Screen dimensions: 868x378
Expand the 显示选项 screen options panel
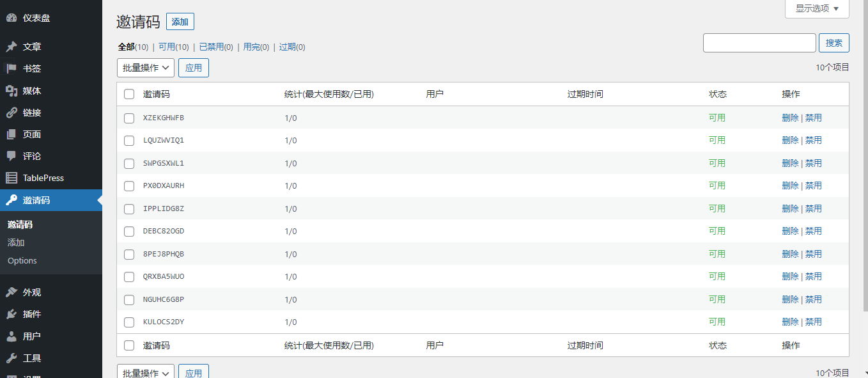[816, 8]
